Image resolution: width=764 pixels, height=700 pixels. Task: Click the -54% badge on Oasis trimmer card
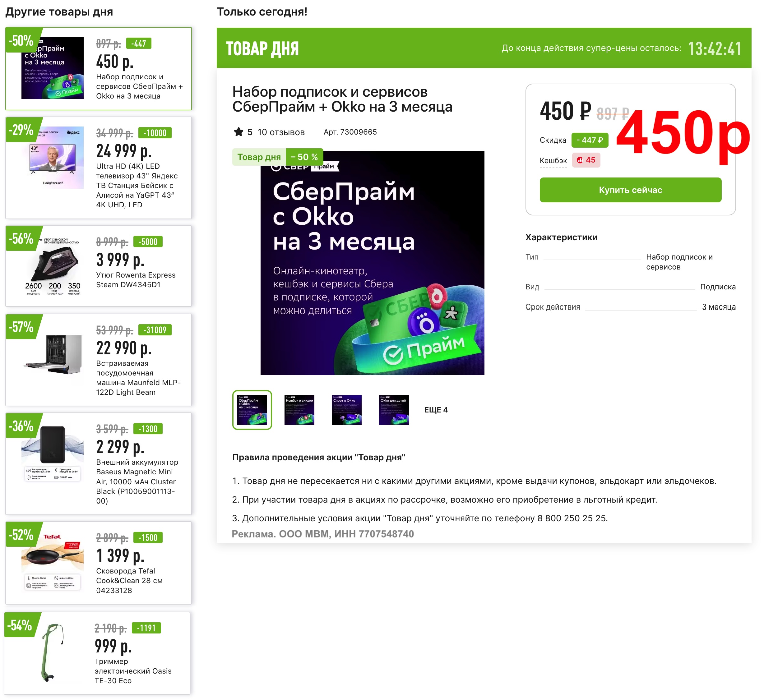(x=20, y=625)
